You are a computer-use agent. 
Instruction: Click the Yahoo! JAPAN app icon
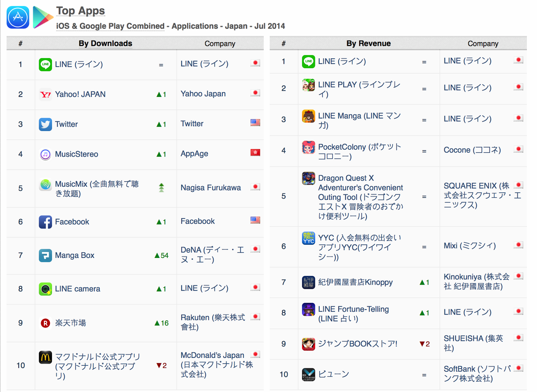(45, 95)
